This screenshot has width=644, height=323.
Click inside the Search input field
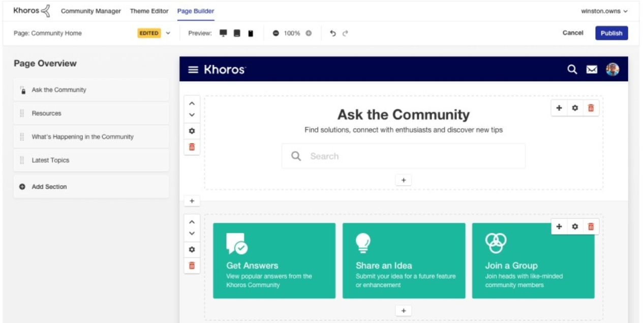point(402,156)
